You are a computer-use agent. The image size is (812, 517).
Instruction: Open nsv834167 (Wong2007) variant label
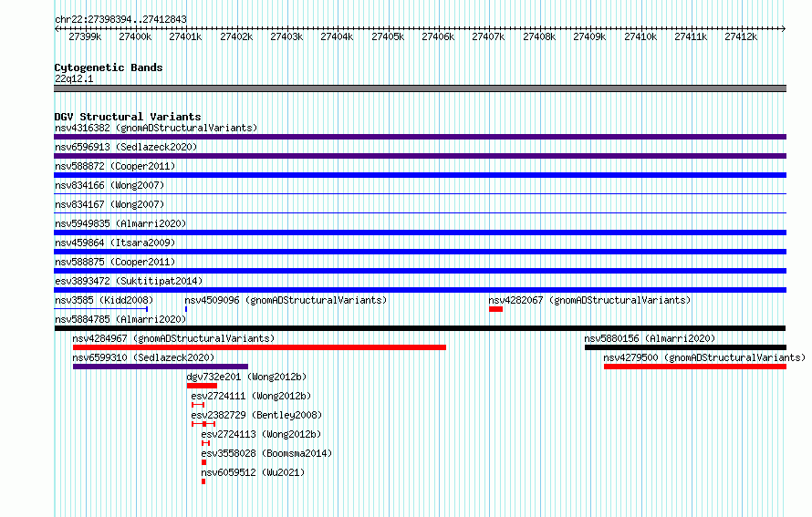[x=109, y=204]
